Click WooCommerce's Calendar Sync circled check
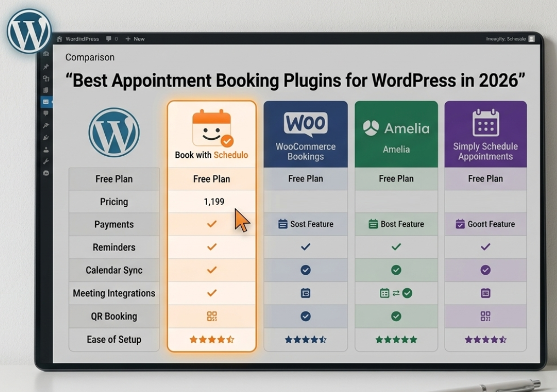 coord(305,270)
